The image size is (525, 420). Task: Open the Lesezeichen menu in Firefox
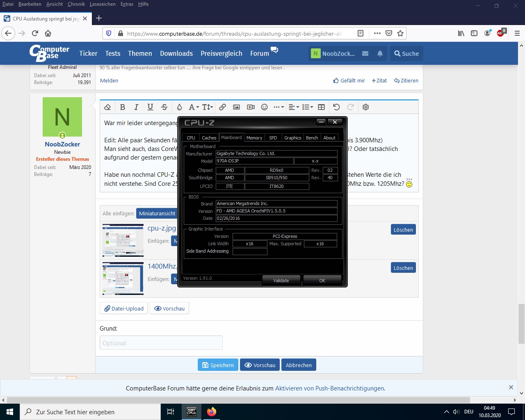coord(103,4)
